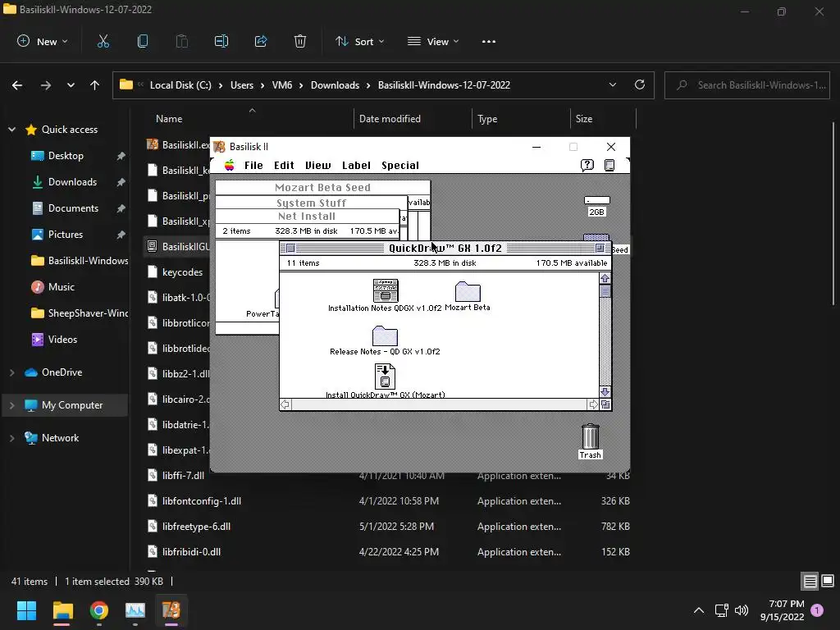Collapse Quick access in sidebar
The height and width of the screenshot is (630, 840).
(11, 129)
